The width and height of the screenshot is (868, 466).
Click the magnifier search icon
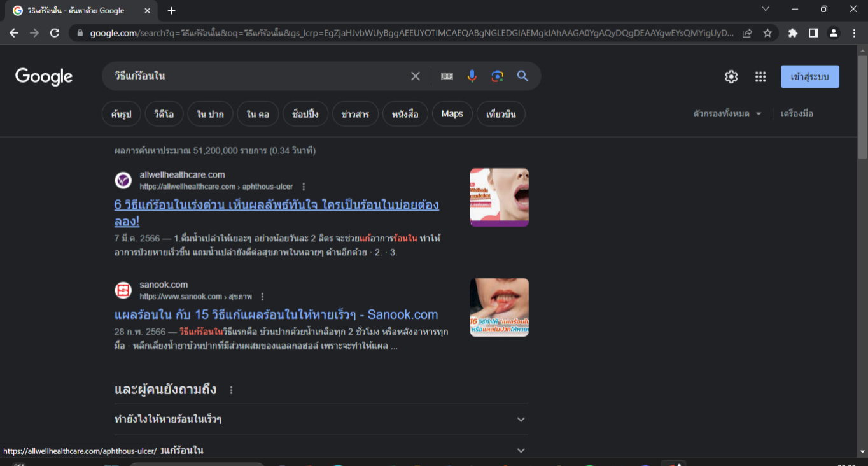[522, 76]
